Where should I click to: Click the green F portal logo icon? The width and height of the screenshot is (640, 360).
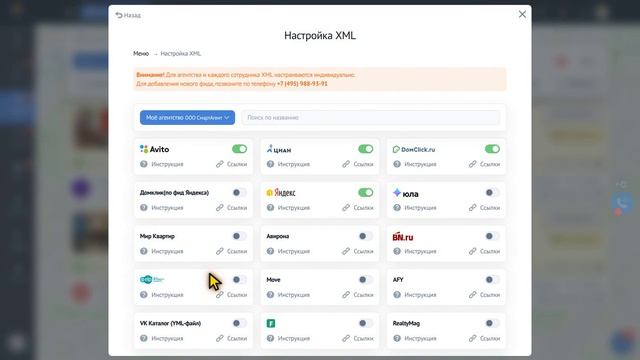point(271,323)
